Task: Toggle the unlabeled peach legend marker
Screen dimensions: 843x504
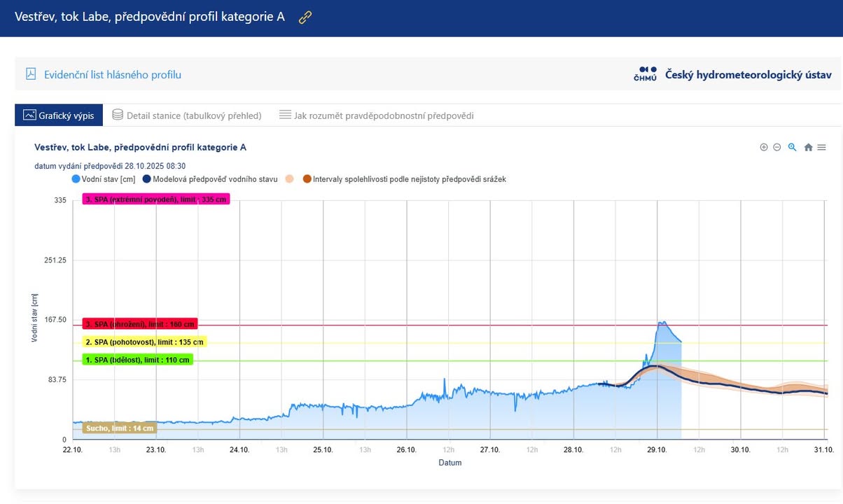Action: click(289, 179)
